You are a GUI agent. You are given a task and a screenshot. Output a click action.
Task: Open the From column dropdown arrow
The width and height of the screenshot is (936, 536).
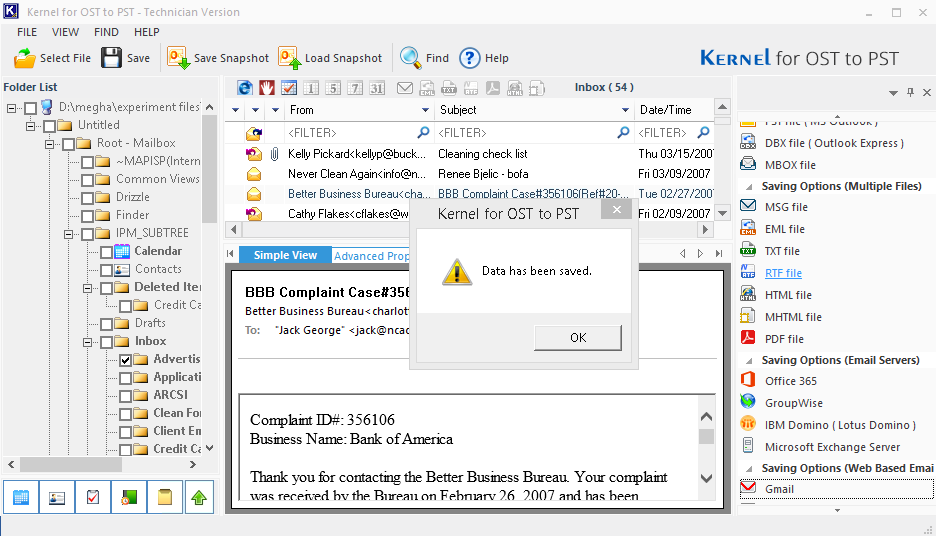tap(425, 110)
